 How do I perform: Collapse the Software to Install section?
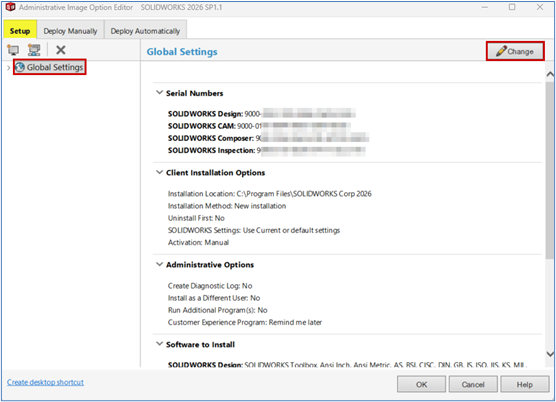pos(160,344)
